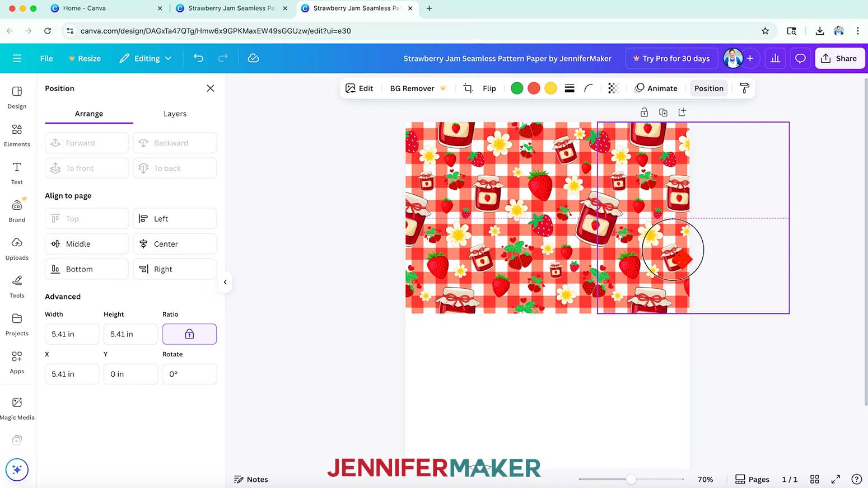
Task: Redo the last action
Action: (223, 58)
